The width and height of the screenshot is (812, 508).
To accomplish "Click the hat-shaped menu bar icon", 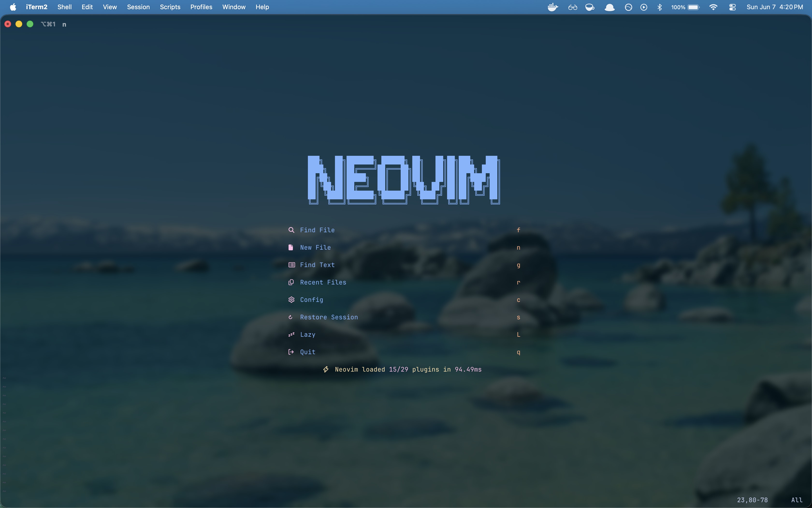I will click(609, 7).
